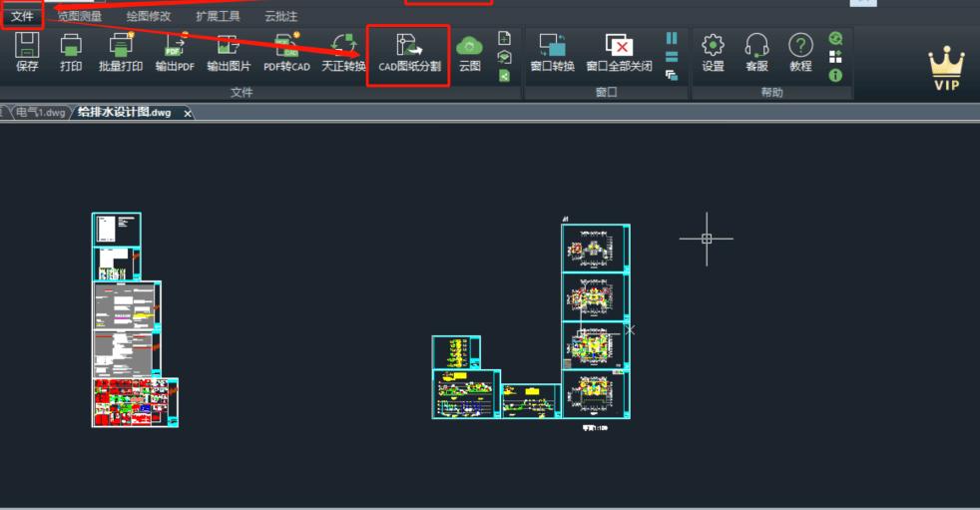Click new-file page icon beside 云图
This screenshot has height=510, width=980.
[x=504, y=38]
